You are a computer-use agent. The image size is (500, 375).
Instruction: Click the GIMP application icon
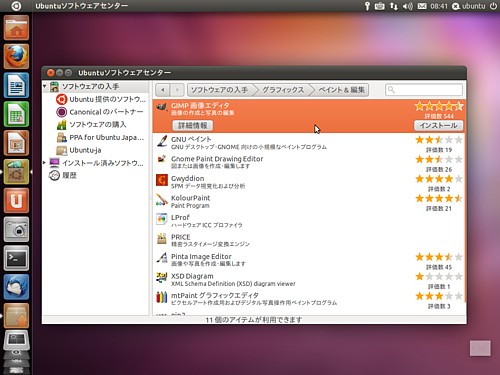click(x=162, y=107)
